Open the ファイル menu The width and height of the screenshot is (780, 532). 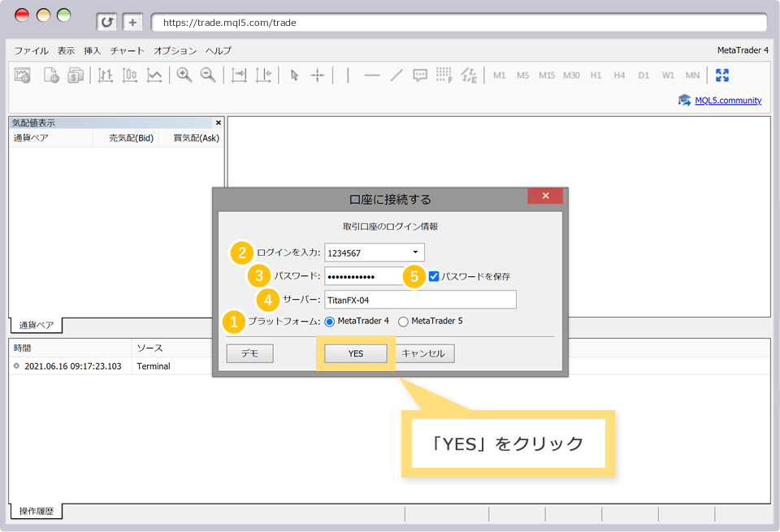32,50
